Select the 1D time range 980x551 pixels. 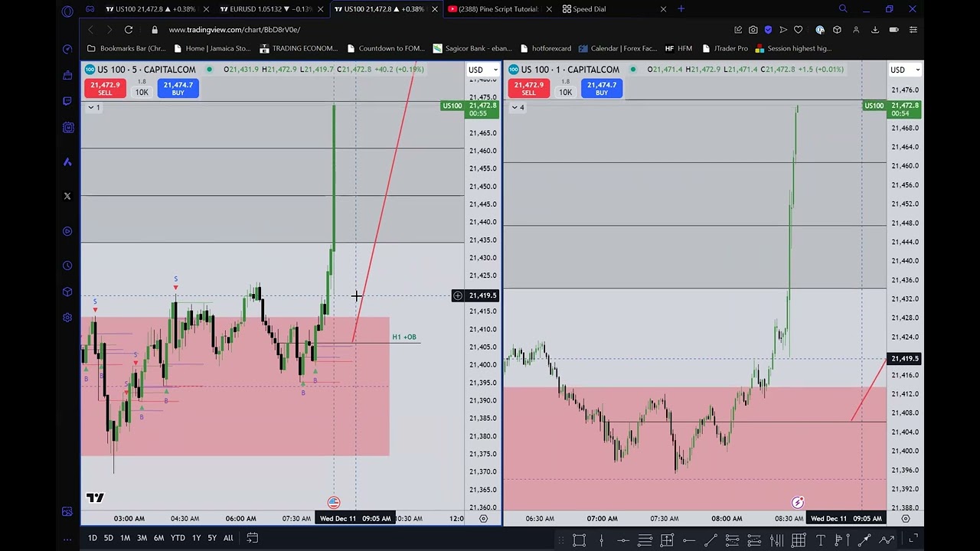[x=92, y=538]
